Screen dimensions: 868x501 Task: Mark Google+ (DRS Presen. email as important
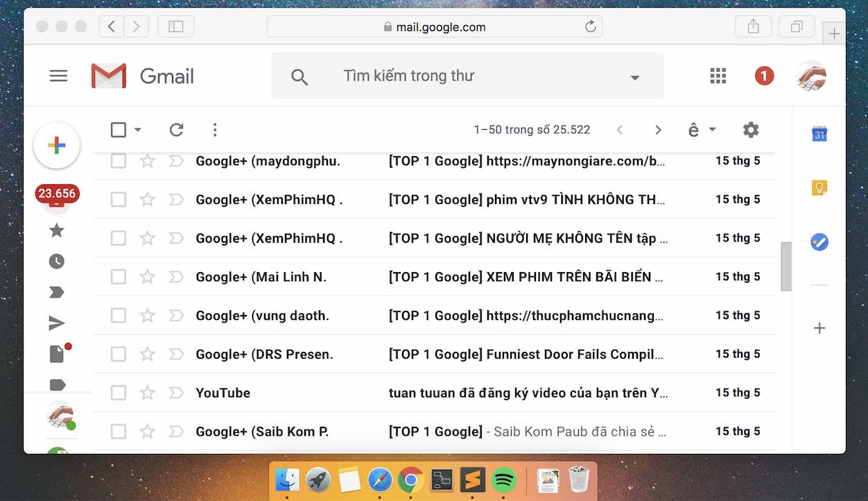[176, 354]
